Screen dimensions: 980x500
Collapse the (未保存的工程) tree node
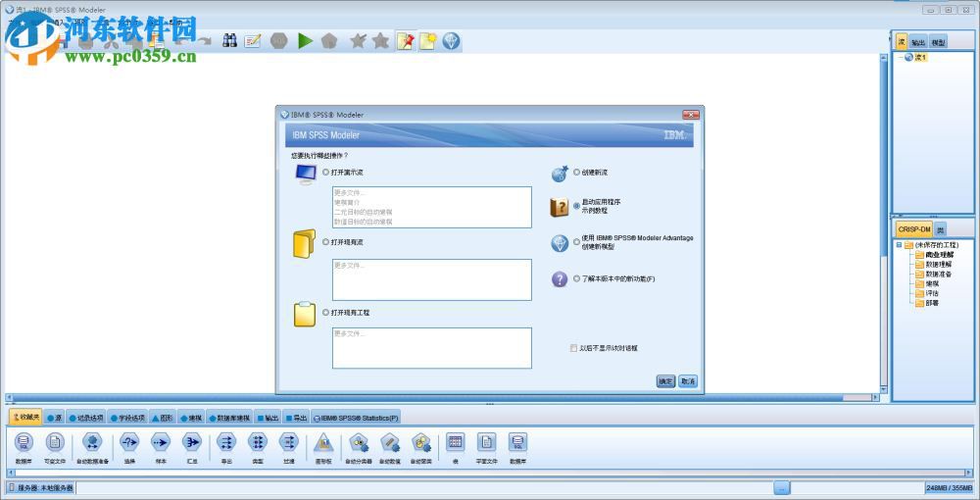(x=899, y=245)
